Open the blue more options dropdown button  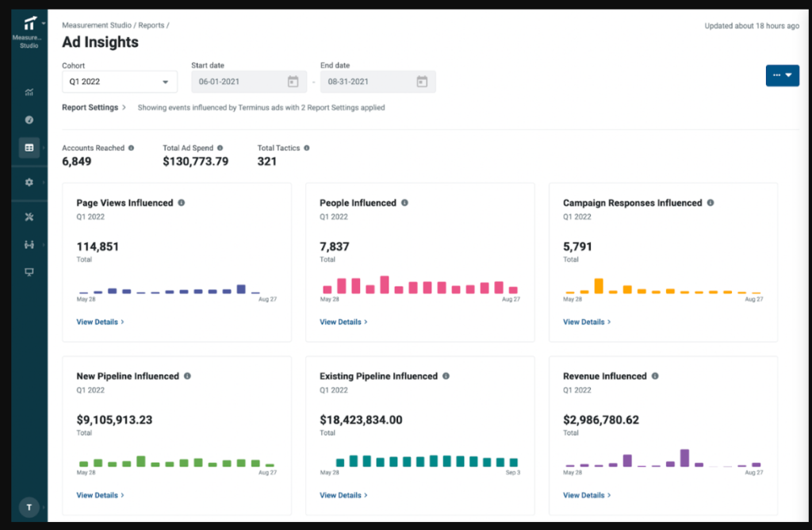(782, 75)
